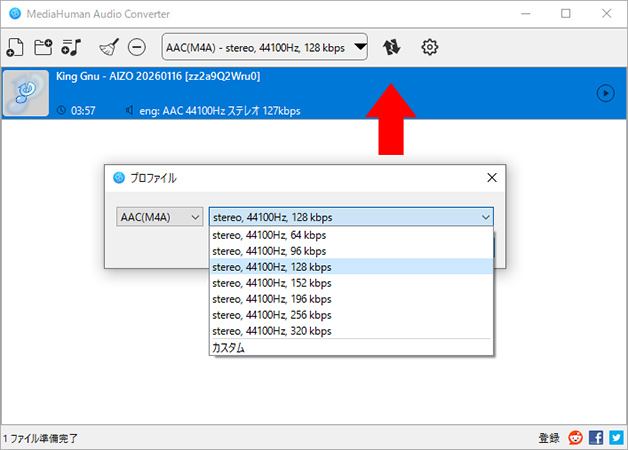The image size is (628, 450).
Task: Choose stereo, 44100Hz, 196 kbps
Action: click(351, 299)
